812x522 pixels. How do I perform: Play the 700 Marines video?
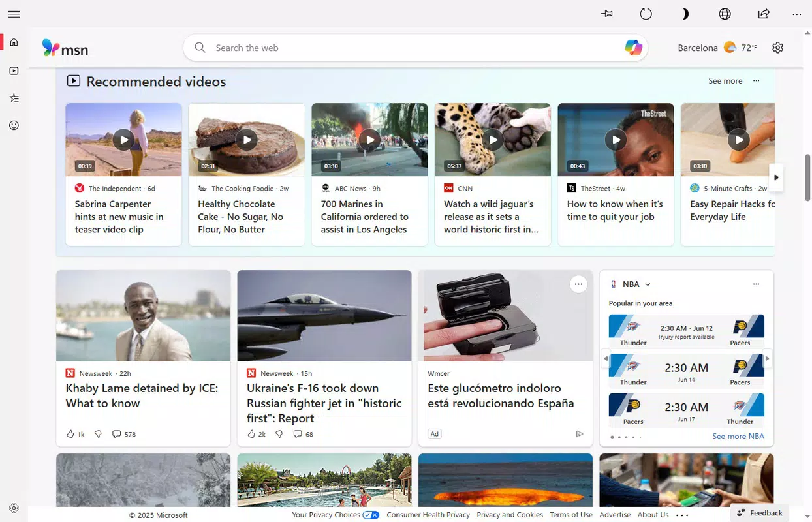point(369,140)
